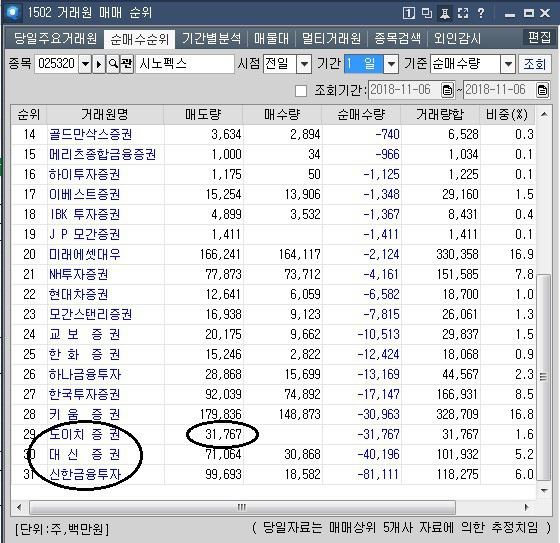Sort by the 매도량 column header
Screen dimensions: 560x543
coord(203,115)
